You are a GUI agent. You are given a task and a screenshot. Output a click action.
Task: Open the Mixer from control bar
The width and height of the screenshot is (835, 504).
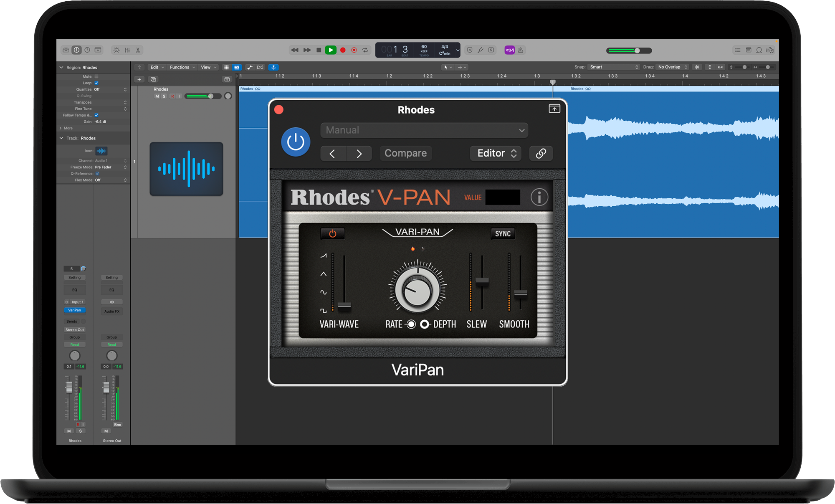127,50
